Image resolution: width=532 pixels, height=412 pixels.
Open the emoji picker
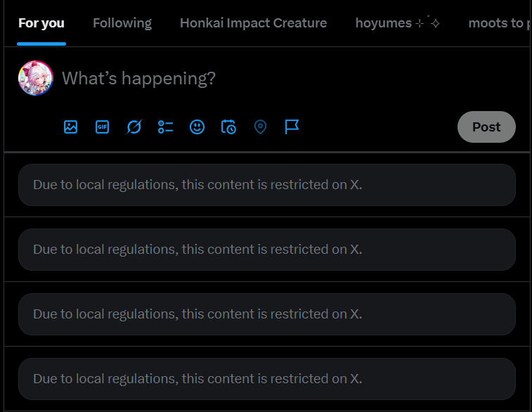point(197,127)
